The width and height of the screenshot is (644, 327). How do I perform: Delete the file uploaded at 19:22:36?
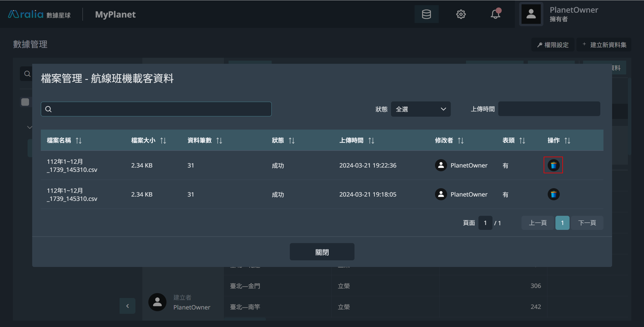[553, 165]
